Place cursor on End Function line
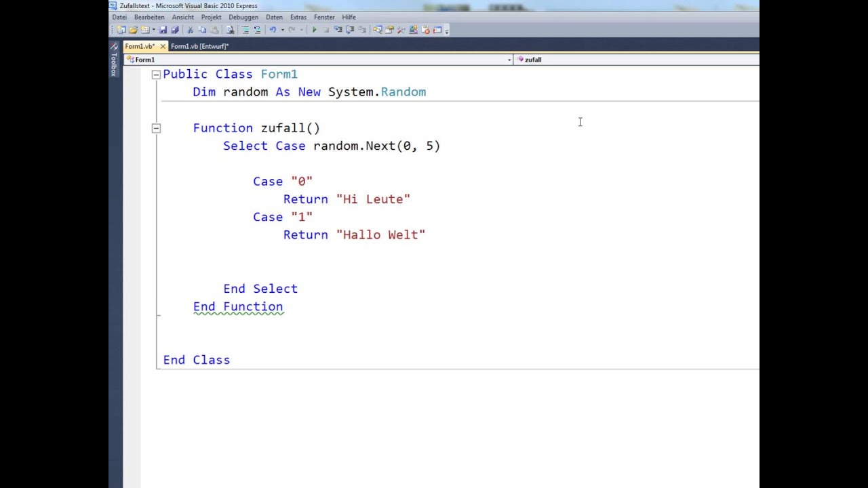The image size is (868, 488). (238, 306)
